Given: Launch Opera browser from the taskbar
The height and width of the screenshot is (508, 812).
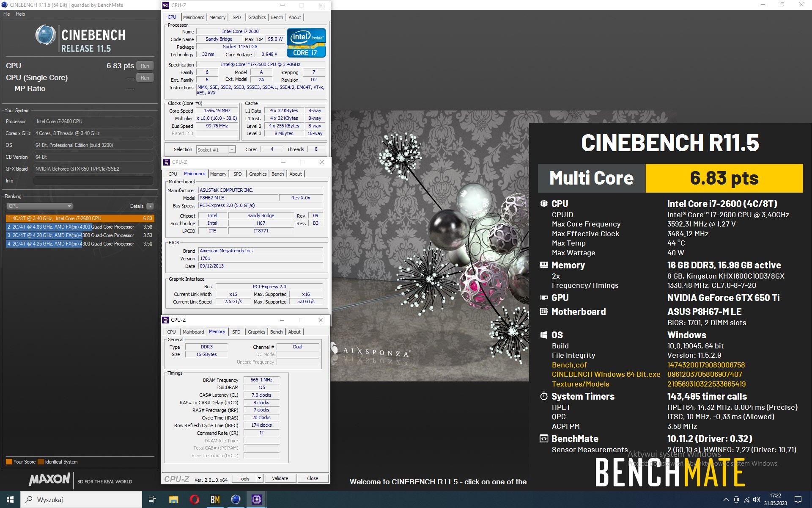Looking at the screenshot, I should pos(194,500).
